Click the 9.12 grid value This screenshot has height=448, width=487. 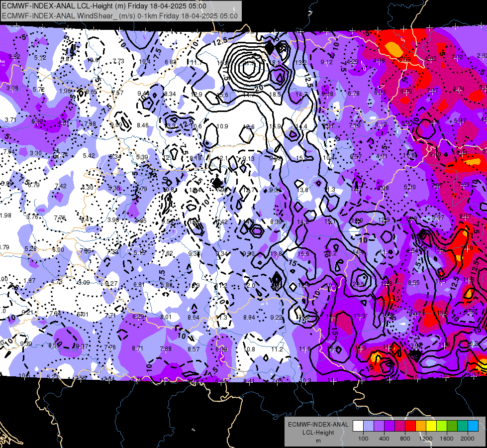pos(326,62)
